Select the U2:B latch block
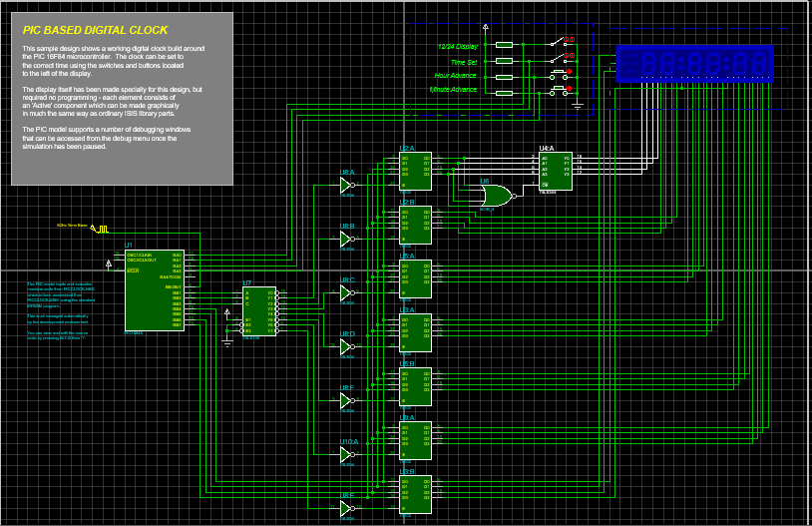Viewport: 812px width, 526px height. [415, 225]
